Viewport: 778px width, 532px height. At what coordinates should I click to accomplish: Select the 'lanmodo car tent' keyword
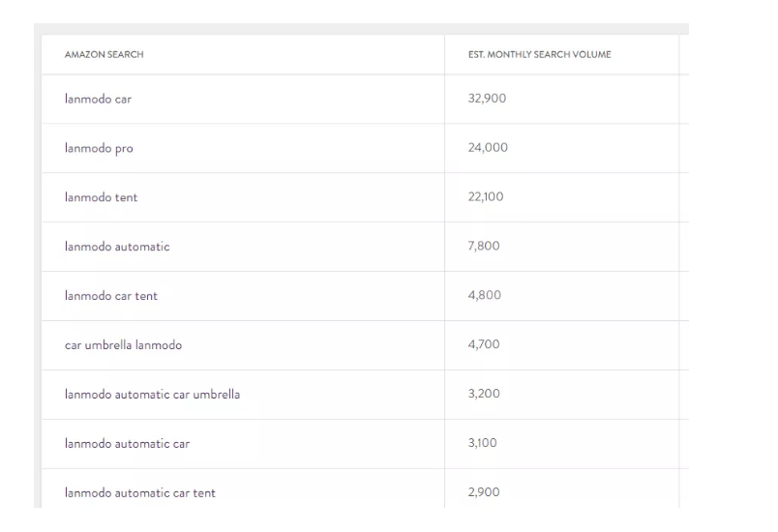point(110,295)
